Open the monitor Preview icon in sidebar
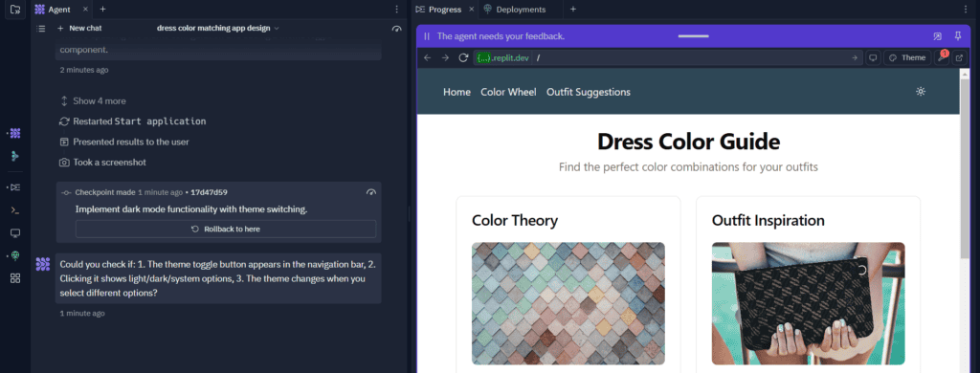 15,233
